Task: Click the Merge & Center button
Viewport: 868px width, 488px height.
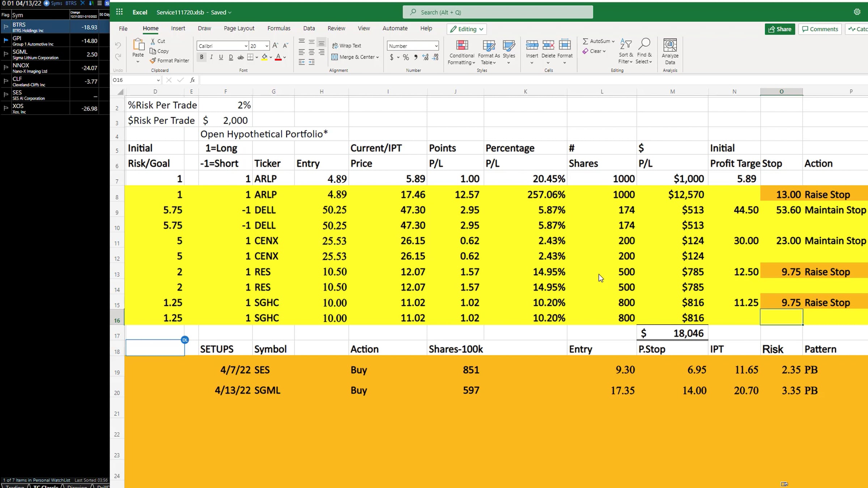Action: pyautogui.click(x=355, y=57)
